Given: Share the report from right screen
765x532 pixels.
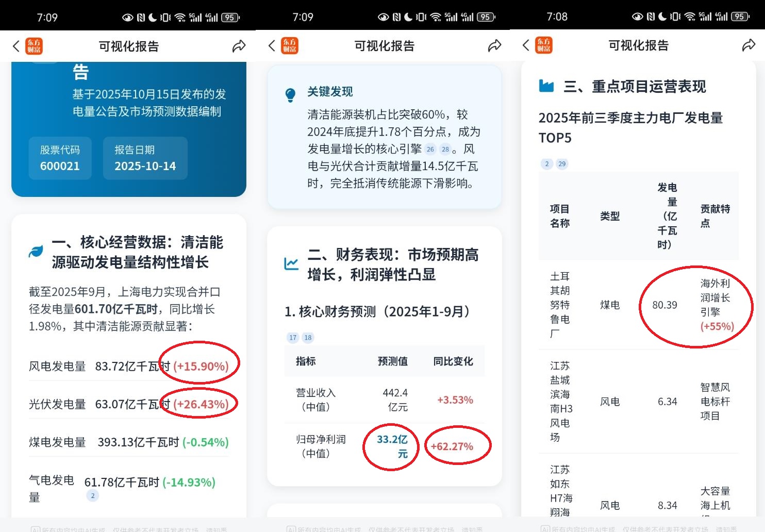Looking at the screenshot, I should 749,45.
